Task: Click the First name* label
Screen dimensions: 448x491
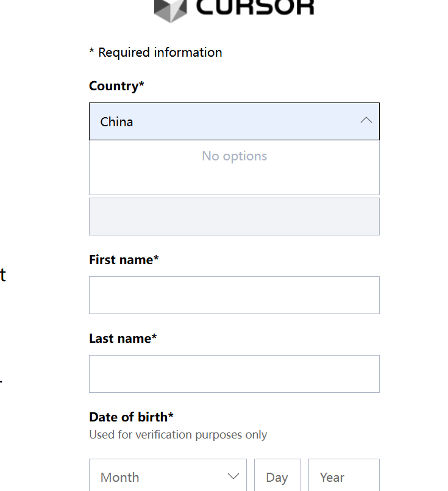Action: coord(124,260)
